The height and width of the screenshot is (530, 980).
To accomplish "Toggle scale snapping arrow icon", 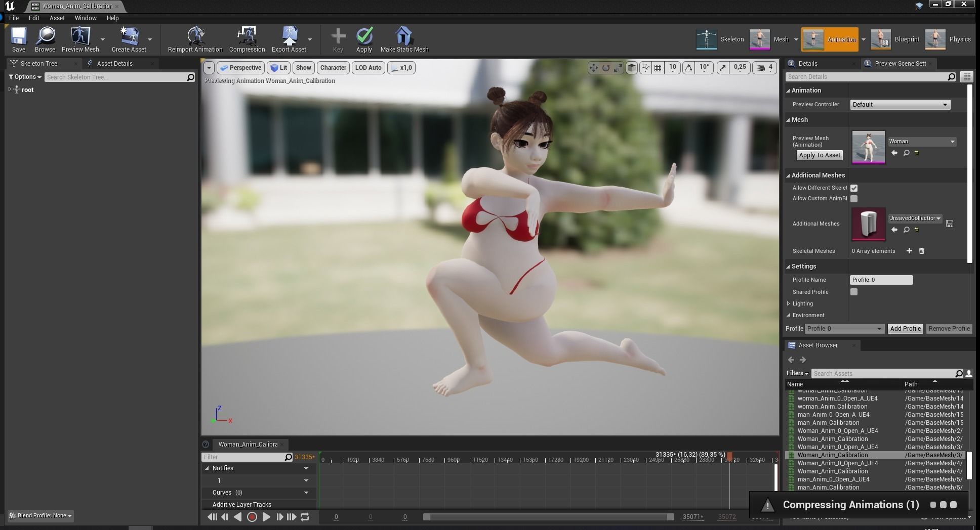I will 723,68.
